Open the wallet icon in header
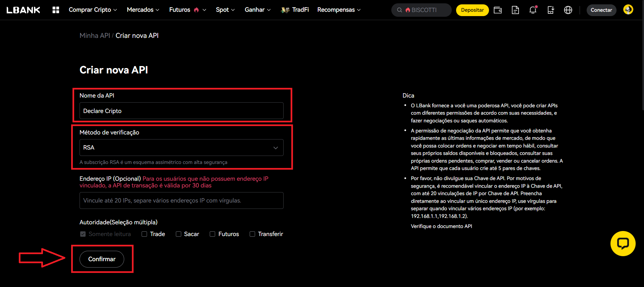This screenshot has height=287, width=644. (x=498, y=10)
